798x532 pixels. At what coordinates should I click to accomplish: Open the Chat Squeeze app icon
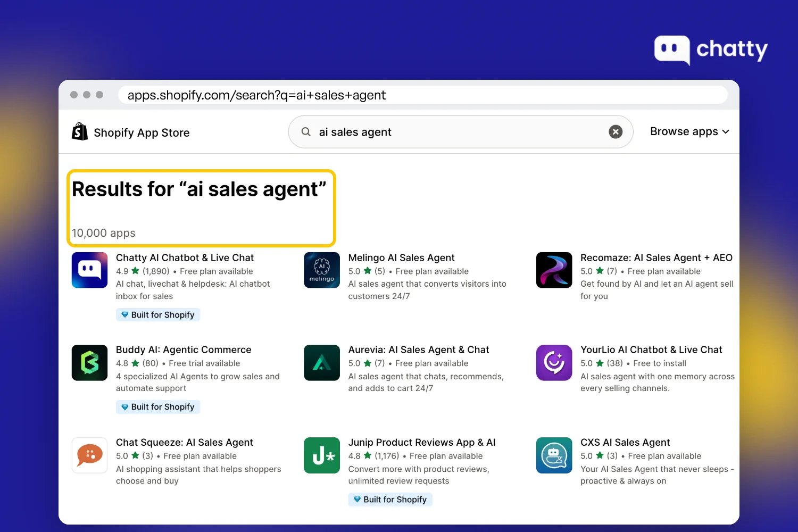[x=90, y=455]
